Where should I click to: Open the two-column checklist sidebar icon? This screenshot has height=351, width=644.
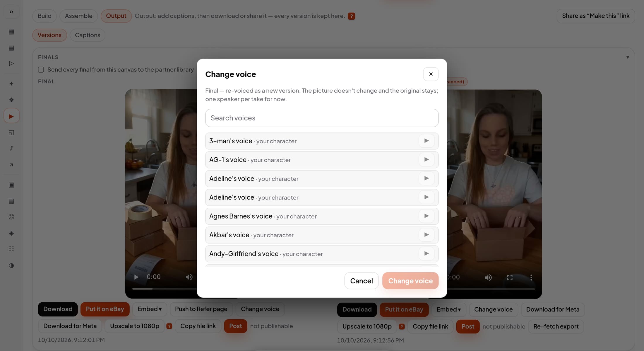[11, 249]
